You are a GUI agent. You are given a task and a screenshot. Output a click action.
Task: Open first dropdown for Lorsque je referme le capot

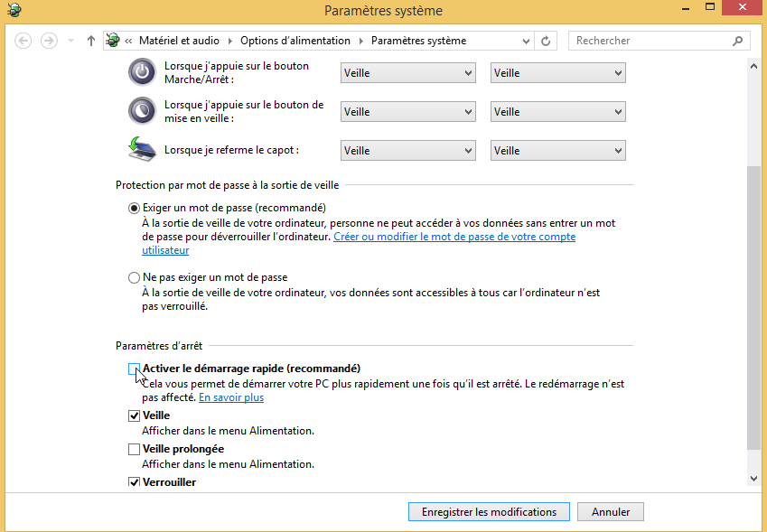tap(408, 151)
